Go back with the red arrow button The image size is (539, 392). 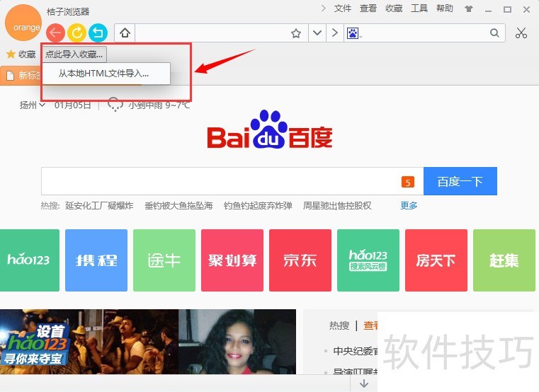55,33
